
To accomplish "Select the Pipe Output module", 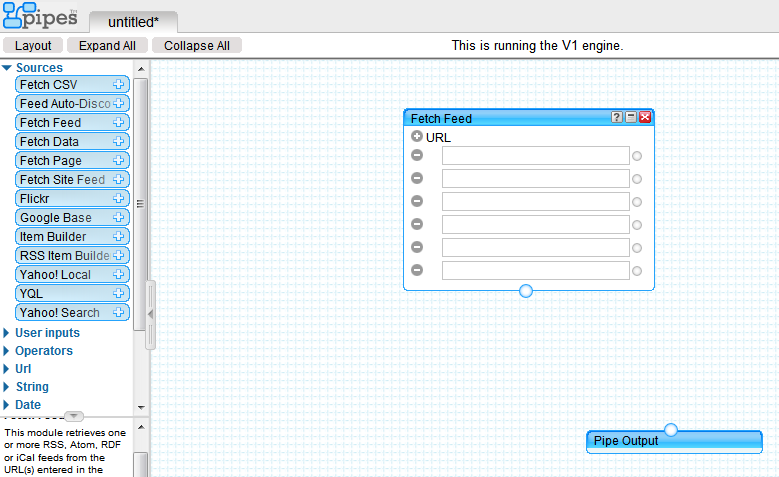I will tap(674, 441).
